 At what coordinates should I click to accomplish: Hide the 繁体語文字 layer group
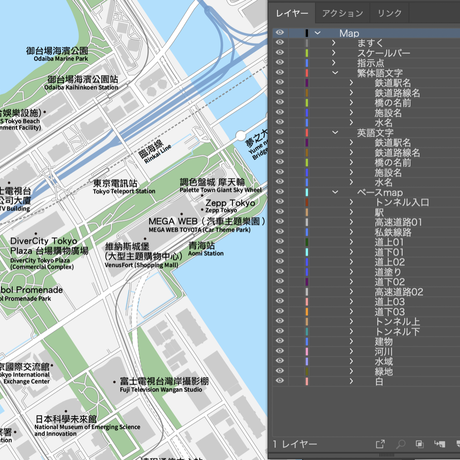pyautogui.click(x=280, y=72)
